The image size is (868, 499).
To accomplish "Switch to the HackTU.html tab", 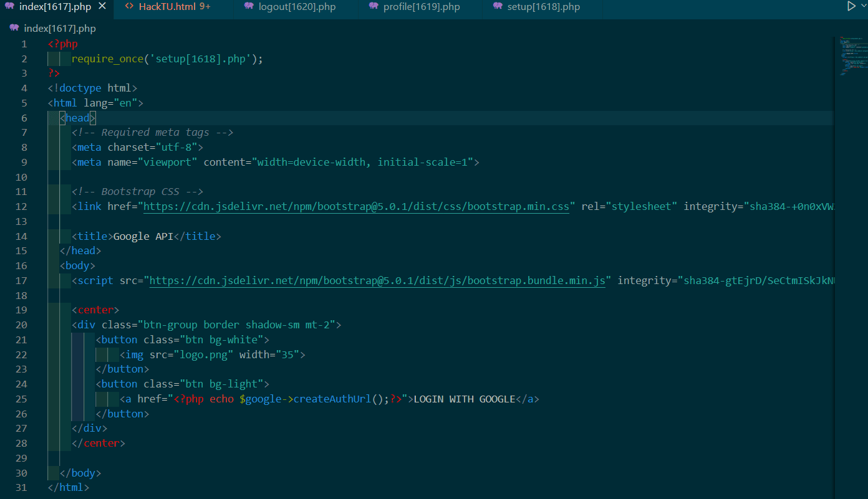I will pos(175,7).
